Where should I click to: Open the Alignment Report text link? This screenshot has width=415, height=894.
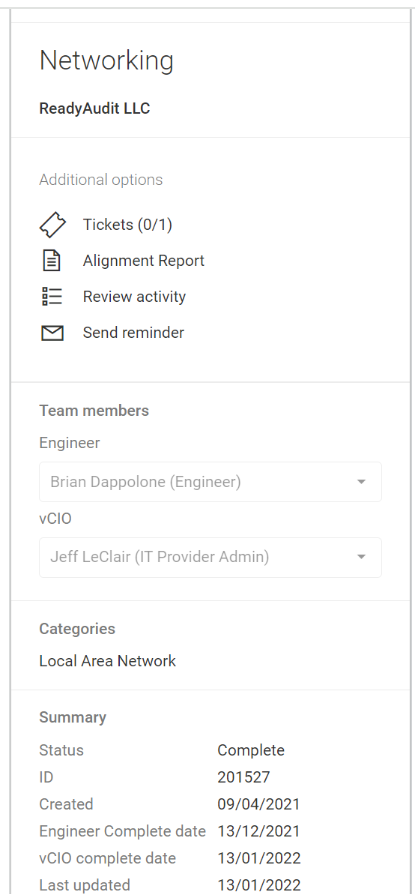(143, 261)
